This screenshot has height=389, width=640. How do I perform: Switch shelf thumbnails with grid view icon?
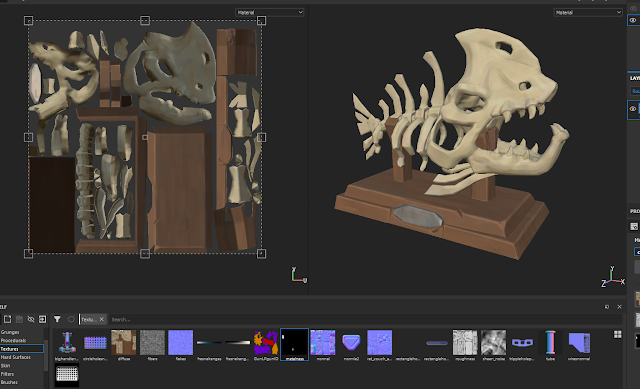tap(618, 335)
